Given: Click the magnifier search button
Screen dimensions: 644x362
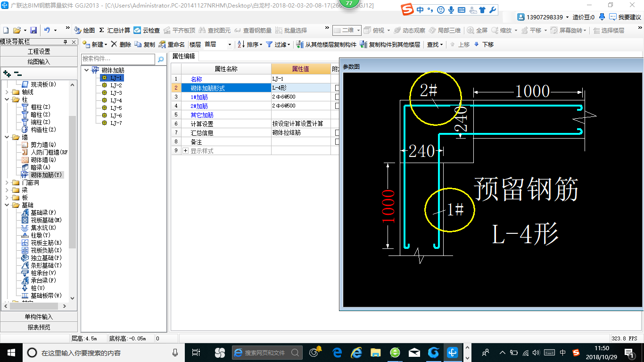Looking at the screenshot, I should click(161, 59).
